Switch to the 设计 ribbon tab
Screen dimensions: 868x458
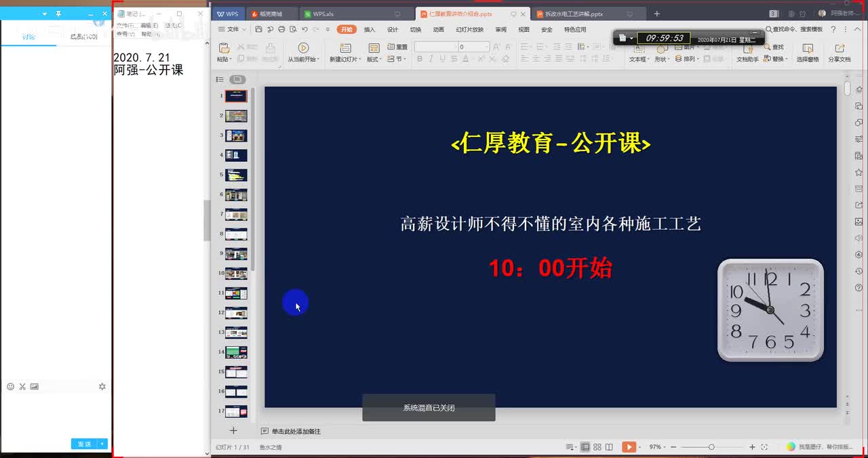[393, 30]
